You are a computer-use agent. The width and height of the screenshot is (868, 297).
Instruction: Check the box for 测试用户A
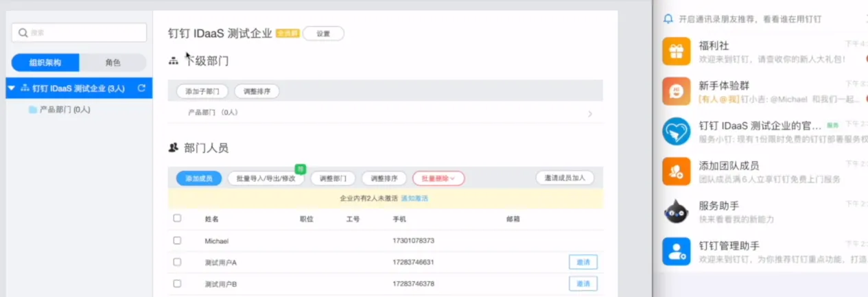click(x=177, y=262)
